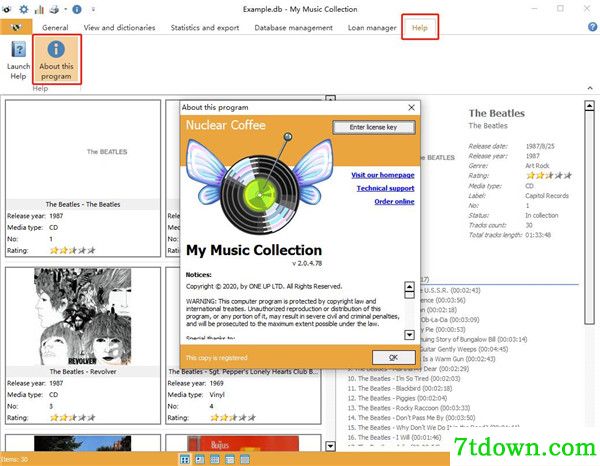The image size is (600, 466).
Task: Click the rating stars of the Revolver card
Action: point(72,417)
